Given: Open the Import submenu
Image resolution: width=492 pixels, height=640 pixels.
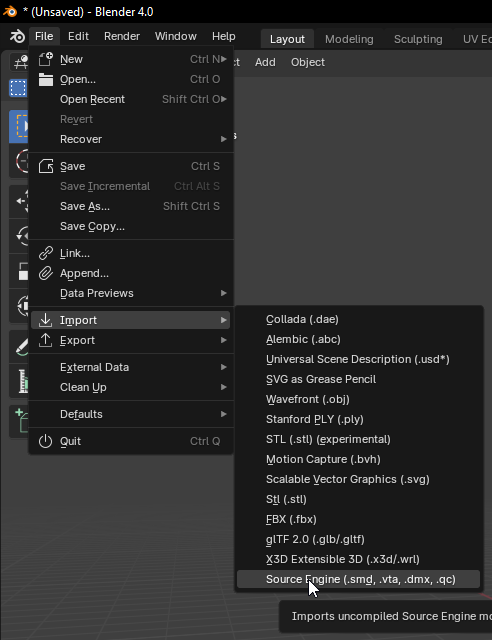Looking at the screenshot, I should [131, 320].
